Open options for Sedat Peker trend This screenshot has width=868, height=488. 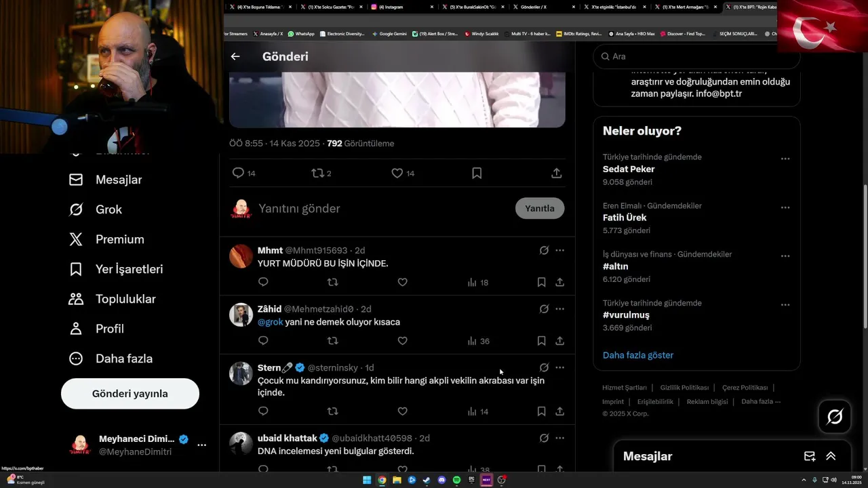click(x=785, y=159)
